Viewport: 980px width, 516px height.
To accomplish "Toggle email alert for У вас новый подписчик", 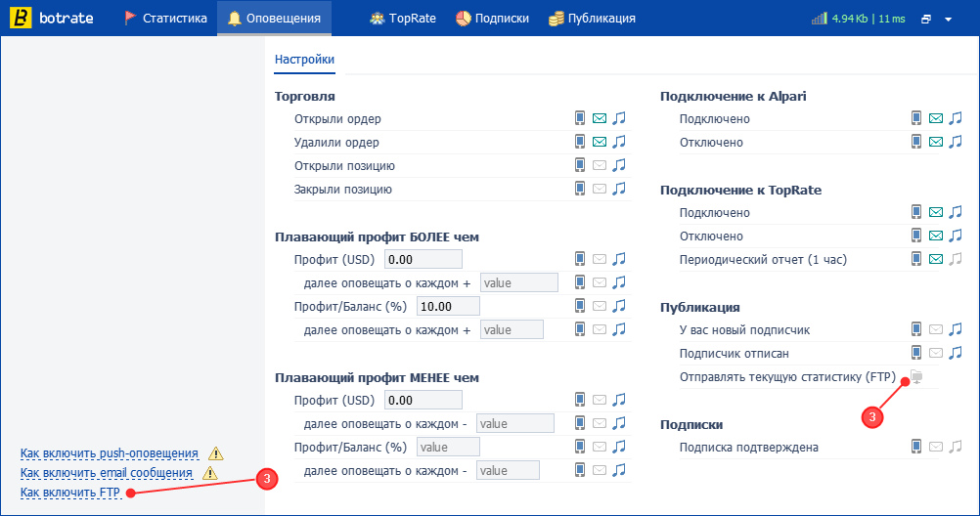I will click(936, 329).
